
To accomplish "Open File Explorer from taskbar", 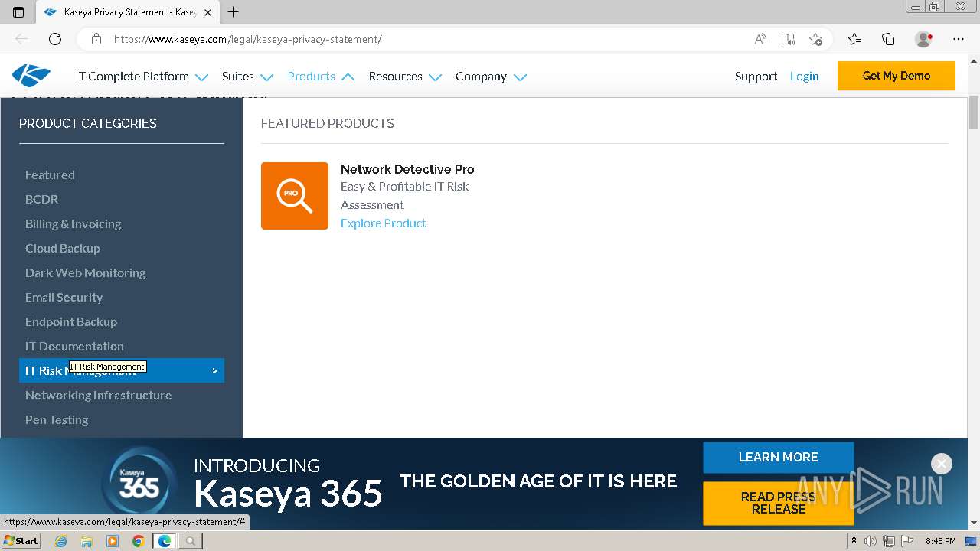I will pyautogui.click(x=87, y=541).
